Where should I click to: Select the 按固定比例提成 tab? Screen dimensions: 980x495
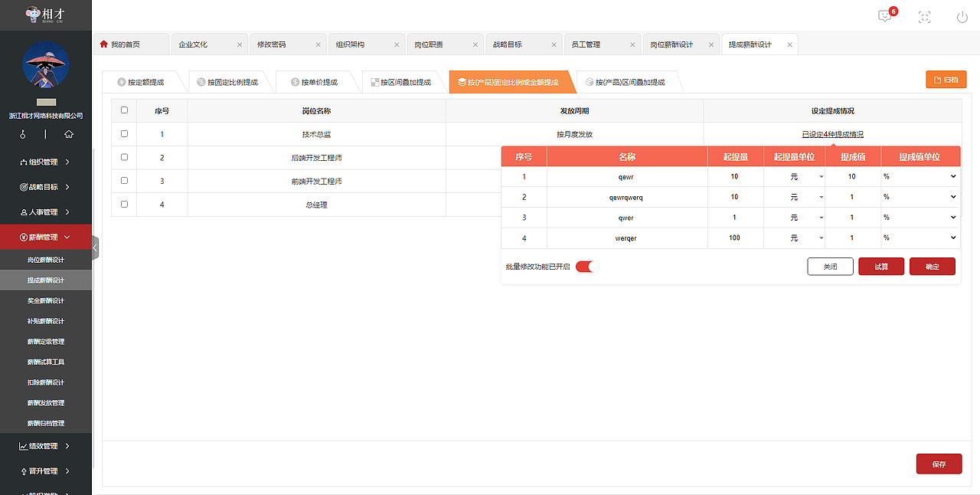(x=227, y=82)
